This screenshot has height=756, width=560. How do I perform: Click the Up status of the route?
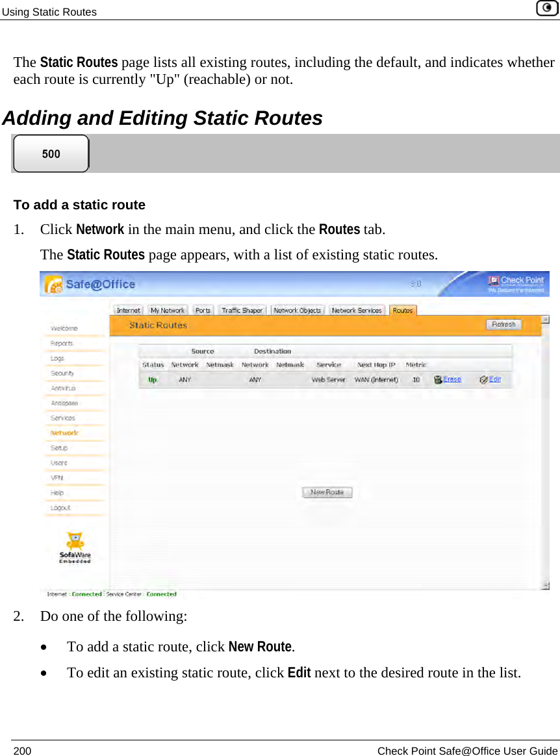pos(152,380)
